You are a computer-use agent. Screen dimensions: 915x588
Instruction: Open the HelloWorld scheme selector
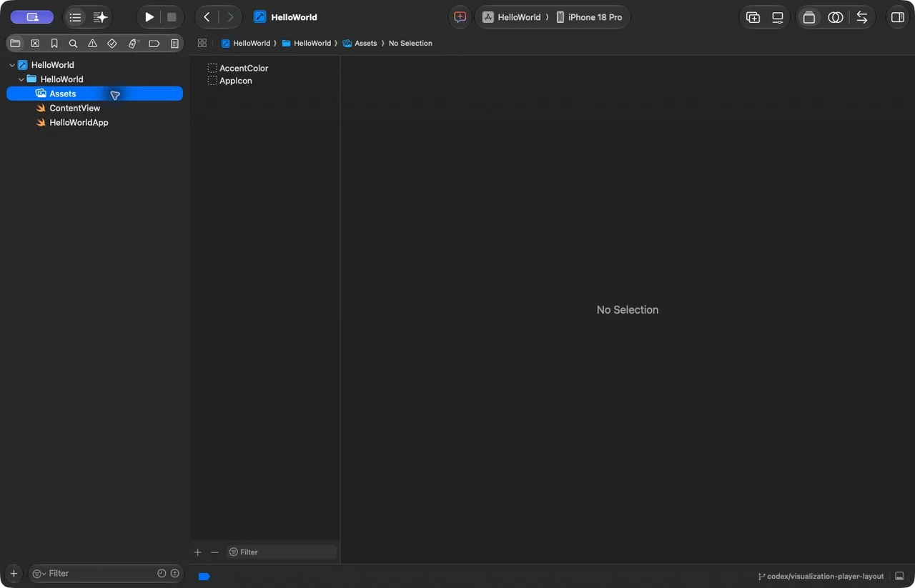[511, 17]
